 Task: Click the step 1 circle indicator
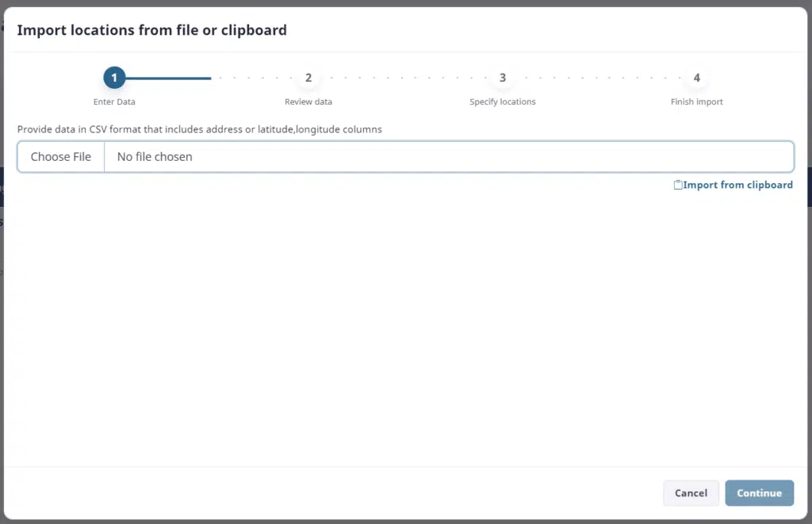coord(114,78)
